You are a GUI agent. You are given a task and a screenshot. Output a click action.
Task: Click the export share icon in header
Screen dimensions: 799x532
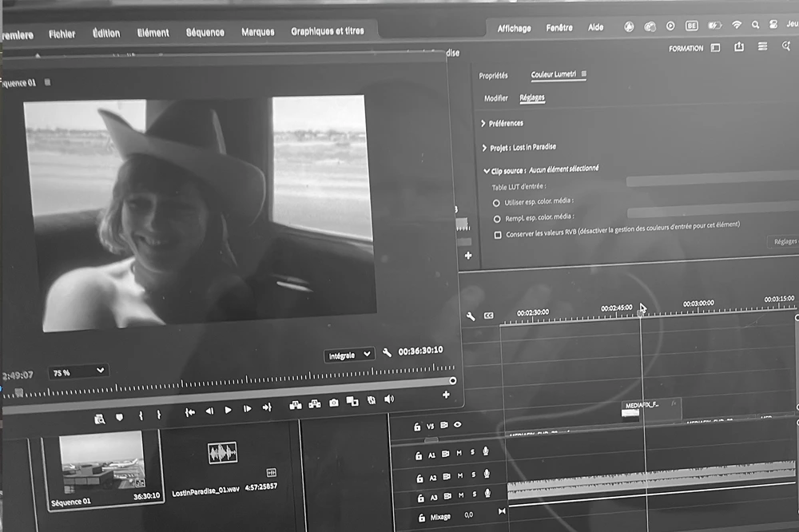tap(739, 47)
